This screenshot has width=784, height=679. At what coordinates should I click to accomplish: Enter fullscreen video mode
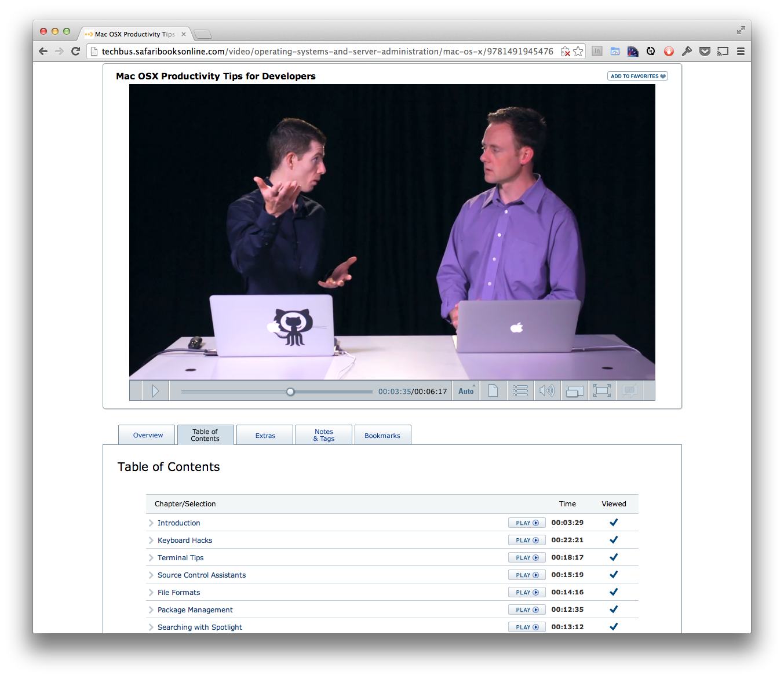(x=601, y=391)
